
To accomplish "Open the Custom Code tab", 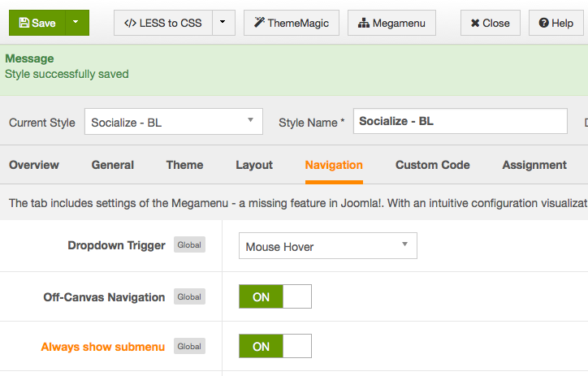I will click(x=432, y=165).
